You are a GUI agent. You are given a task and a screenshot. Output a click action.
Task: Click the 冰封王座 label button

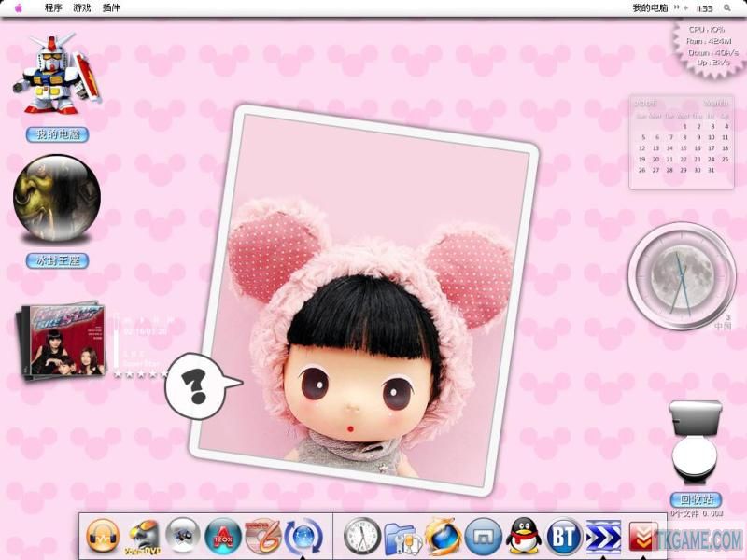pos(57,260)
